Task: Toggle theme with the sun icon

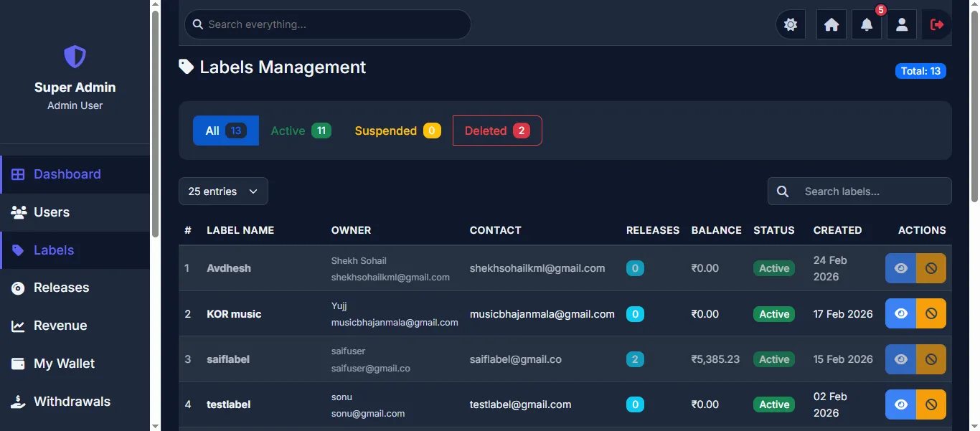Action: click(791, 24)
